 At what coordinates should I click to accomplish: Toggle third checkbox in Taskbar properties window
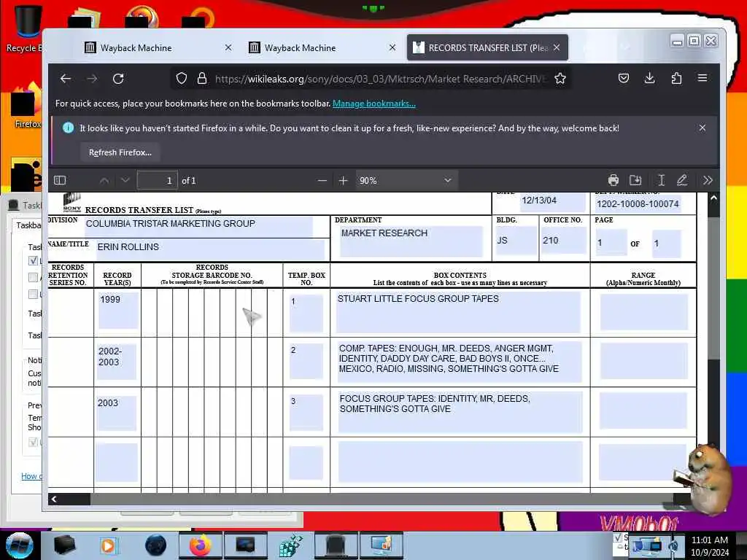point(33,294)
